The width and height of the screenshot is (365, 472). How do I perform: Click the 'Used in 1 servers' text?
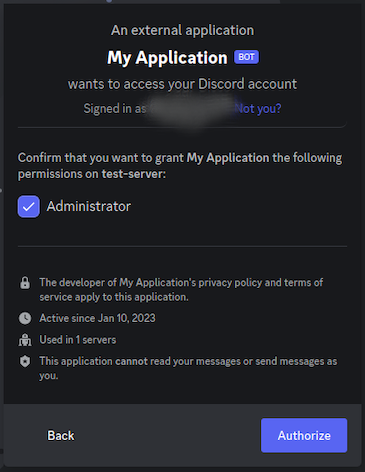(x=78, y=340)
